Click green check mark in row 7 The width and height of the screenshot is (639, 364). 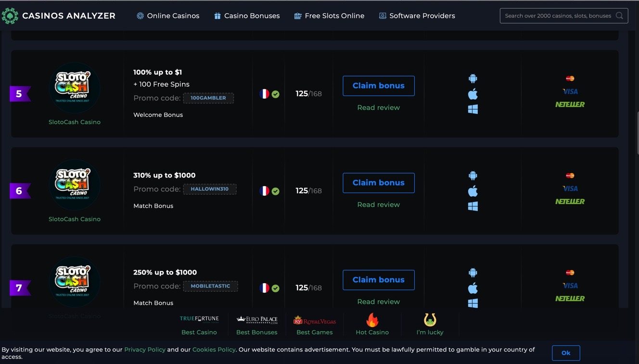275,289
